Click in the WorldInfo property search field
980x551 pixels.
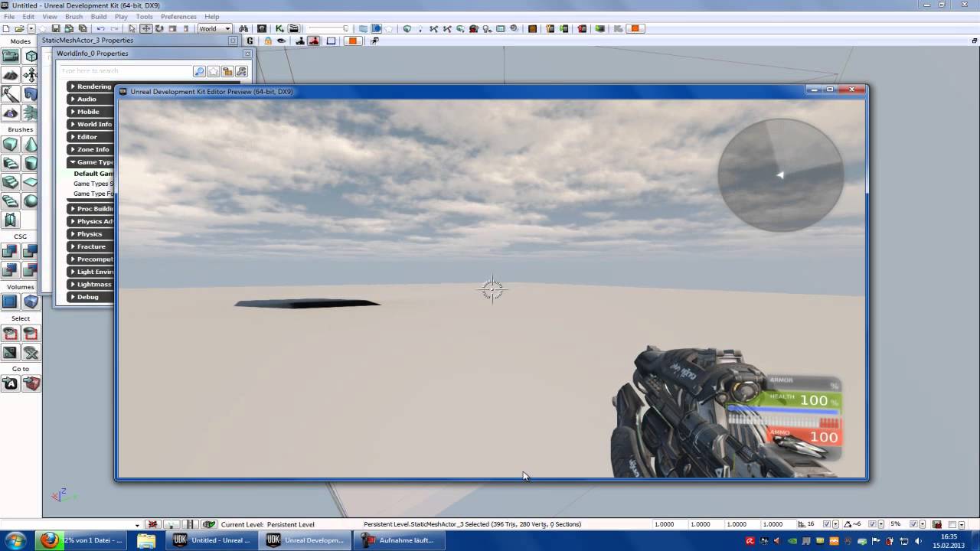pyautogui.click(x=126, y=71)
